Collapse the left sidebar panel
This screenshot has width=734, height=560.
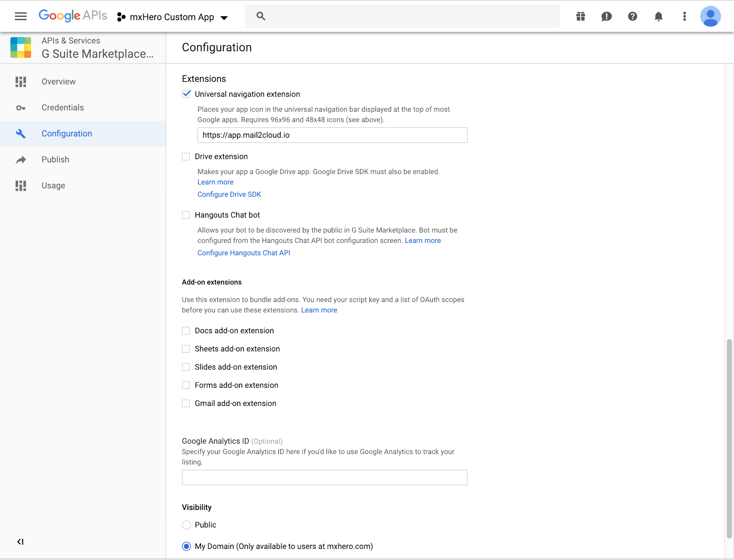coord(20,542)
